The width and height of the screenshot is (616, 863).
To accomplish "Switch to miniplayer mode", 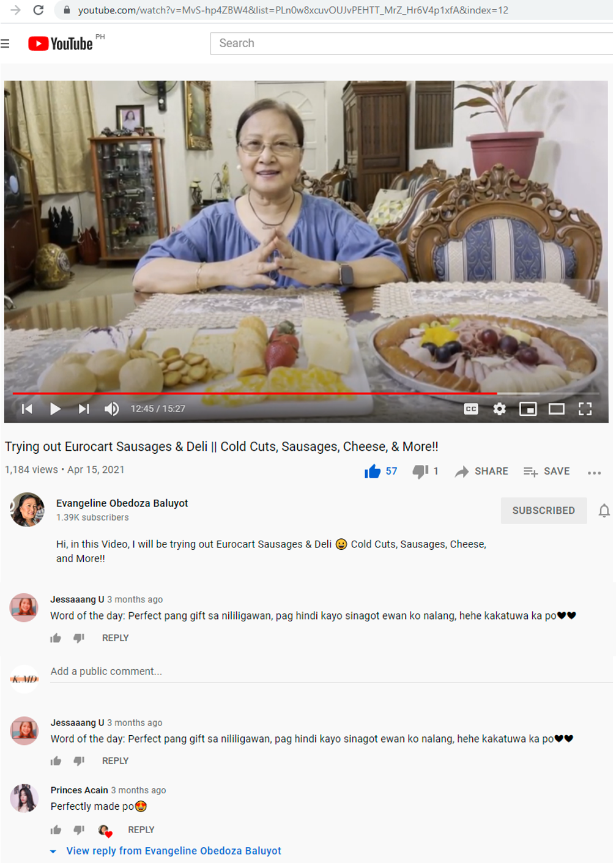I will [x=528, y=409].
